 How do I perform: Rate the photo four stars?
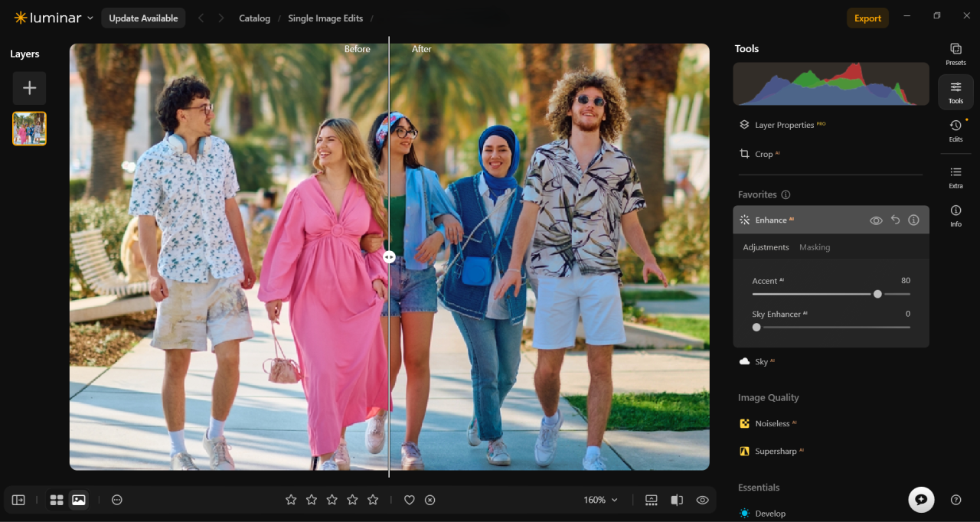click(x=352, y=500)
